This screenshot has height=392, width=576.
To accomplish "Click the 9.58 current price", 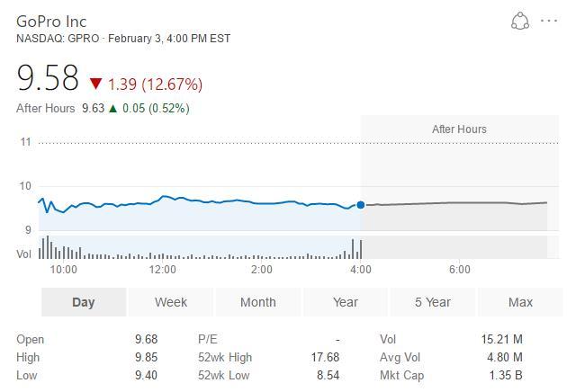I will (x=48, y=78).
